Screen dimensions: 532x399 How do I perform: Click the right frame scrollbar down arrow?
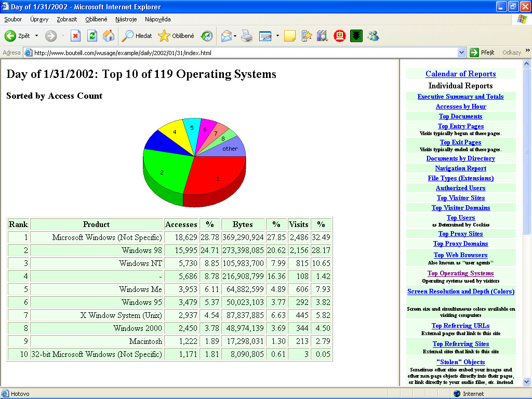point(527,381)
